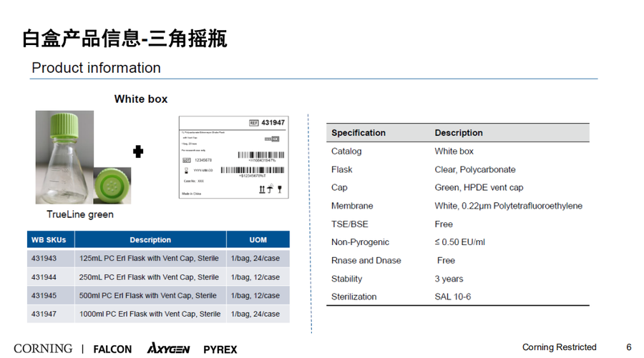644x358 pixels.
Task: Select the 'White box' catalog value
Action: click(x=454, y=151)
